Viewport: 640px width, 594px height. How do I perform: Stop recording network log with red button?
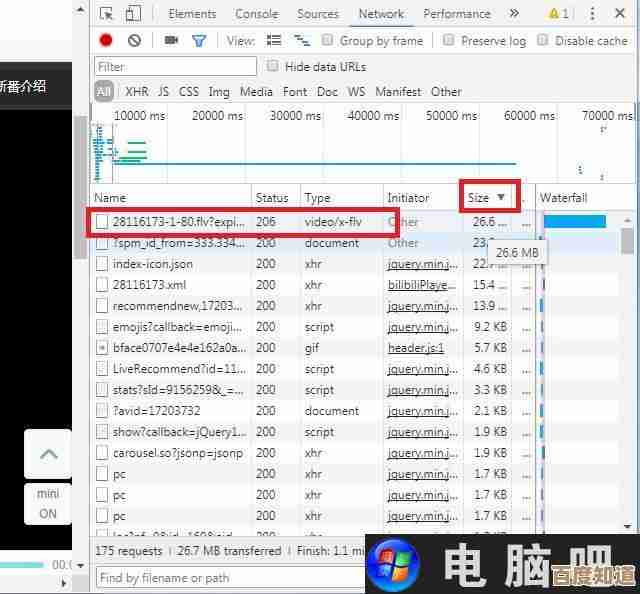pyautogui.click(x=106, y=40)
